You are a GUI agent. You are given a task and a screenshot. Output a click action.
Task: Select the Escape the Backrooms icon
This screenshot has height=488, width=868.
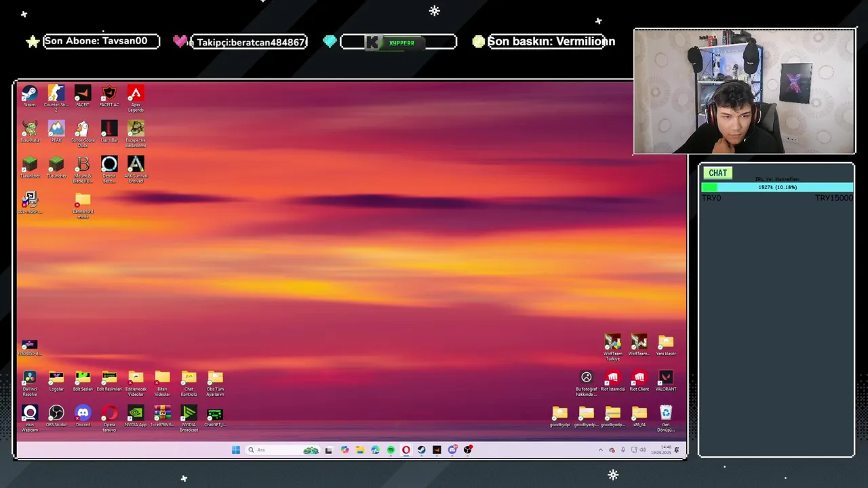(136, 134)
